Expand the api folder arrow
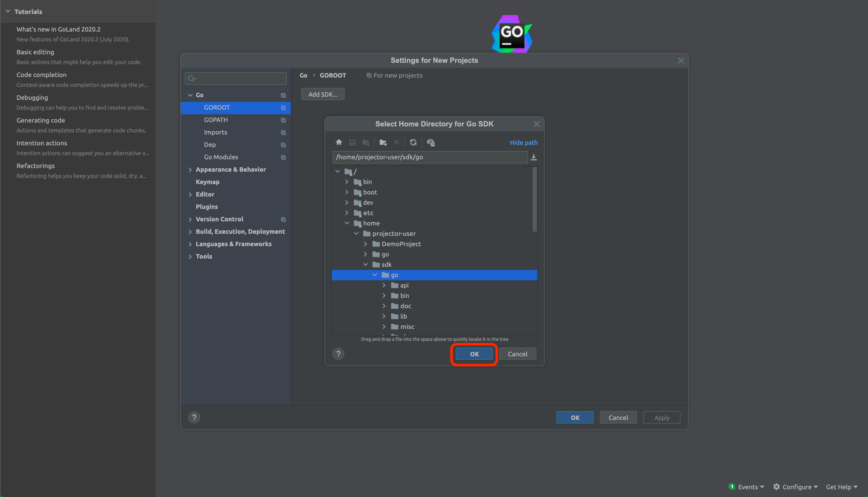Image resolution: width=868 pixels, height=497 pixels. pyautogui.click(x=384, y=285)
